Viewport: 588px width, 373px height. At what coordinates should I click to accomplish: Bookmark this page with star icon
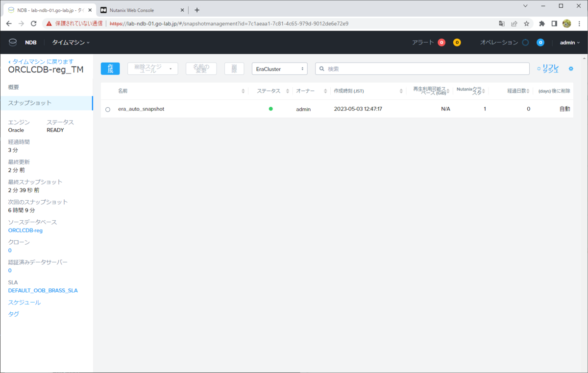tap(527, 23)
